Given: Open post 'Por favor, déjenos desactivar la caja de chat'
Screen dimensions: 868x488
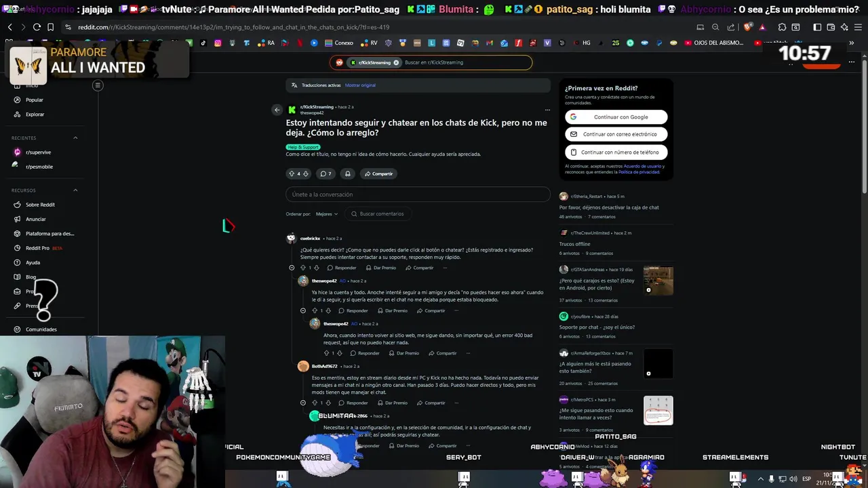Looking at the screenshot, I should pyautogui.click(x=609, y=207).
